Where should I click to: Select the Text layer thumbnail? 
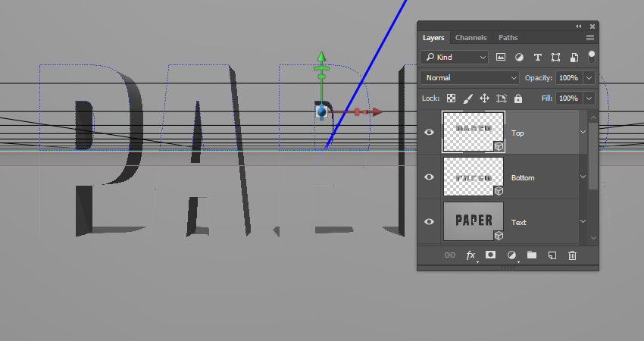474,221
